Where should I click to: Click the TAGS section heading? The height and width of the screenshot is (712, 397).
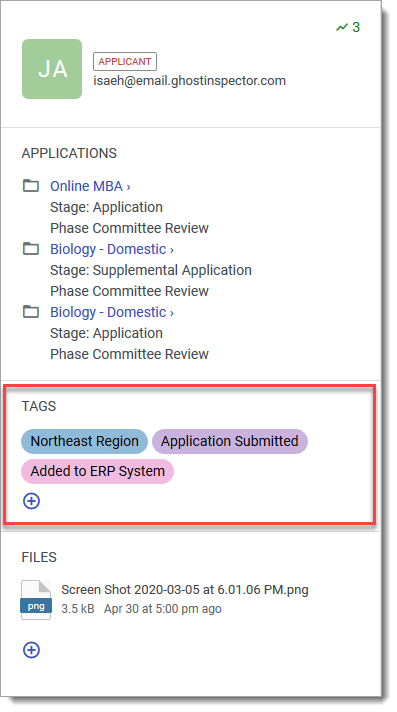click(39, 406)
